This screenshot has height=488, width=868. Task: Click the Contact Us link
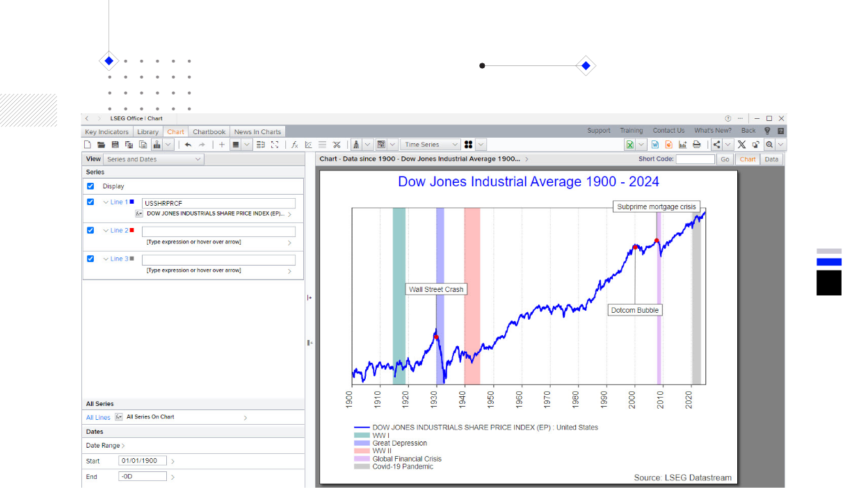pyautogui.click(x=668, y=131)
